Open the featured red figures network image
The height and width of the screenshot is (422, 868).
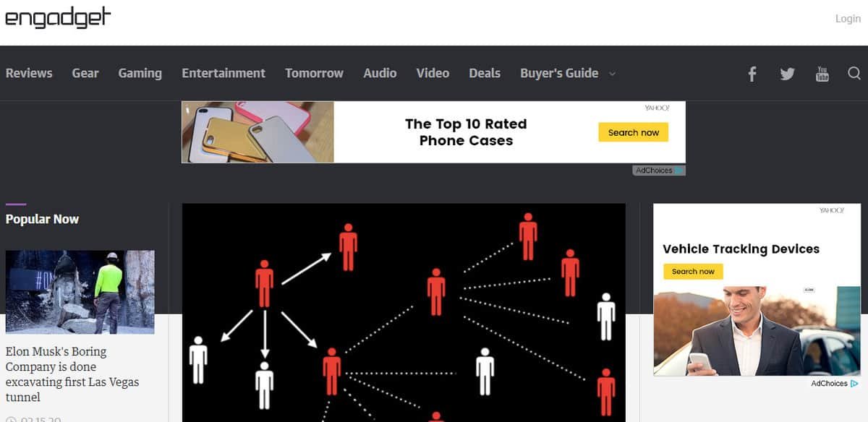pyautogui.click(x=404, y=312)
